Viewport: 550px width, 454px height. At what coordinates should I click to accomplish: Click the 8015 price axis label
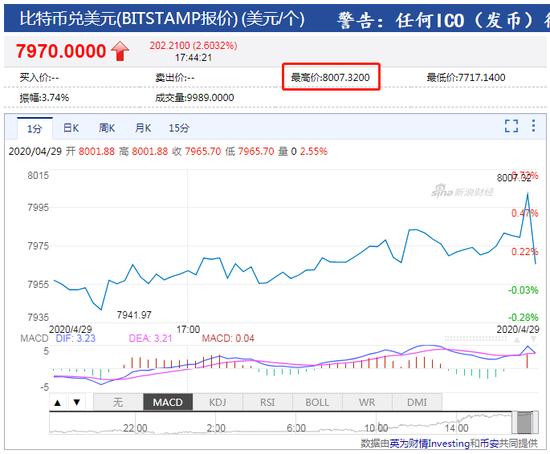[x=38, y=175]
